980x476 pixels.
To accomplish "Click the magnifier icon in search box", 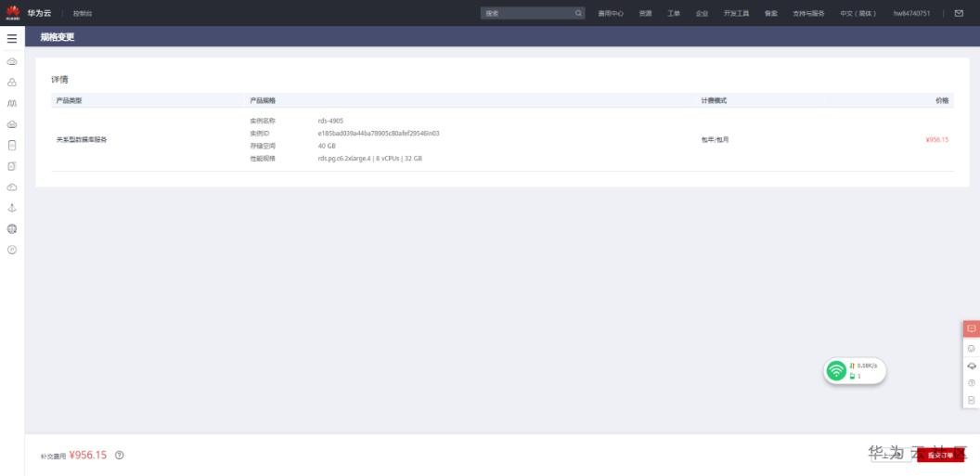I will tap(578, 13).
